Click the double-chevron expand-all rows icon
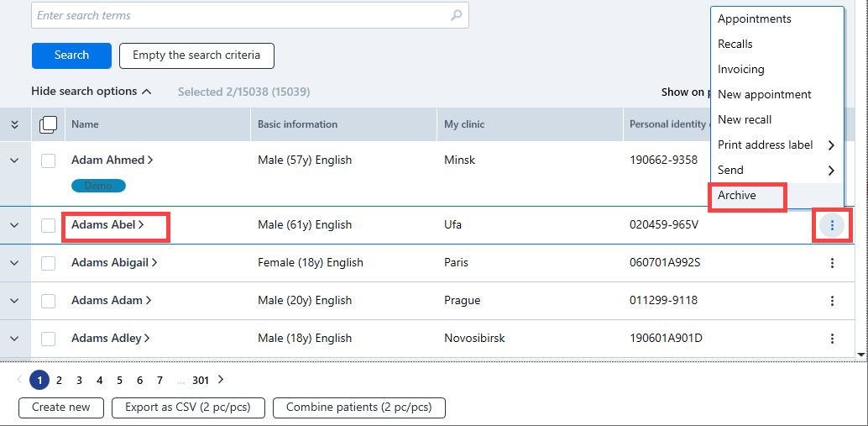 15,124
